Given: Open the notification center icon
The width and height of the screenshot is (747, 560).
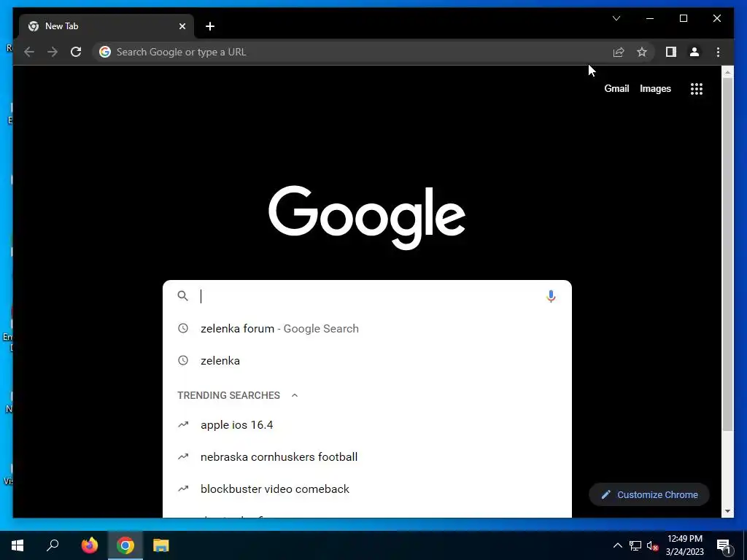Looking at the screenshot, I should [724, 545].
